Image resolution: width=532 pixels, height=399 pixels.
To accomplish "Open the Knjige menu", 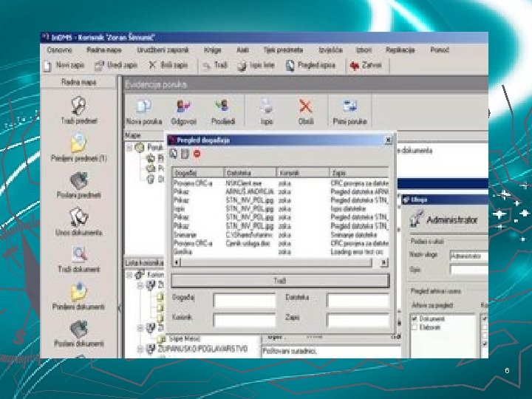I will point(212,50).
